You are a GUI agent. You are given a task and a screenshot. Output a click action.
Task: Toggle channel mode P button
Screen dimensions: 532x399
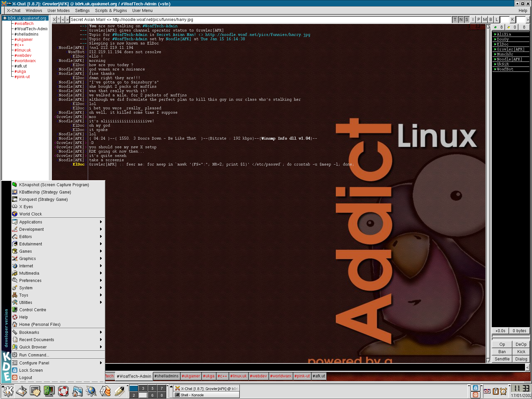tap(479, 20)
